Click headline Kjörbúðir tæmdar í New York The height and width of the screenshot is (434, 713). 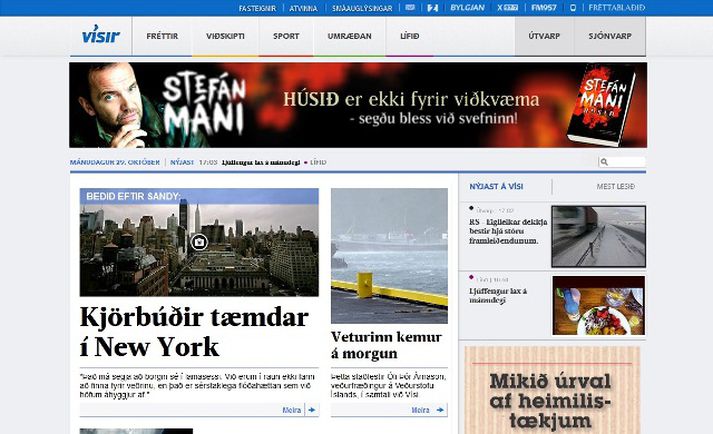point(194,332)
